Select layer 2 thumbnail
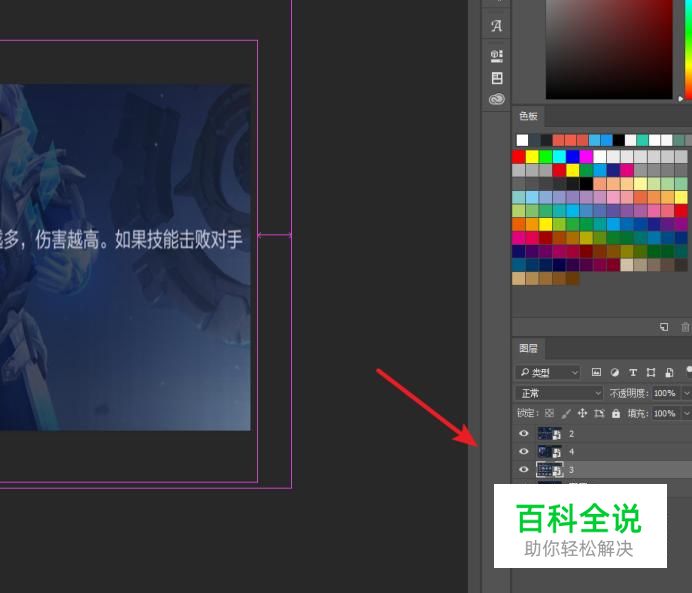The image size is (692, 593). [549, 434]
